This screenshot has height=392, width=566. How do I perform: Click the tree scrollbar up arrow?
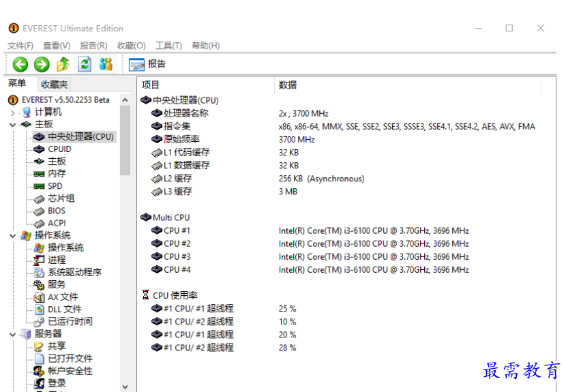[125, 100]
